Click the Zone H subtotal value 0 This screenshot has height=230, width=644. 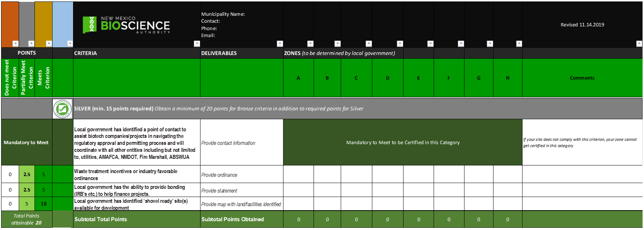508,219
